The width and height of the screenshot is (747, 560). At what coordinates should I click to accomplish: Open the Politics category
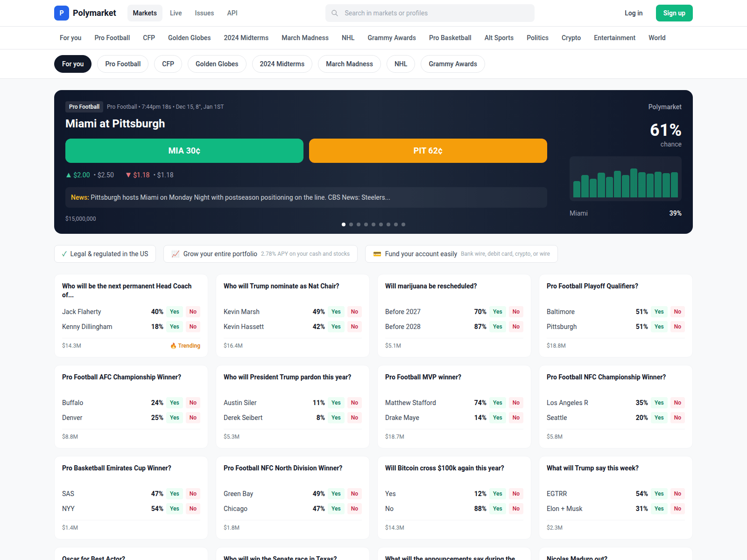537,38
